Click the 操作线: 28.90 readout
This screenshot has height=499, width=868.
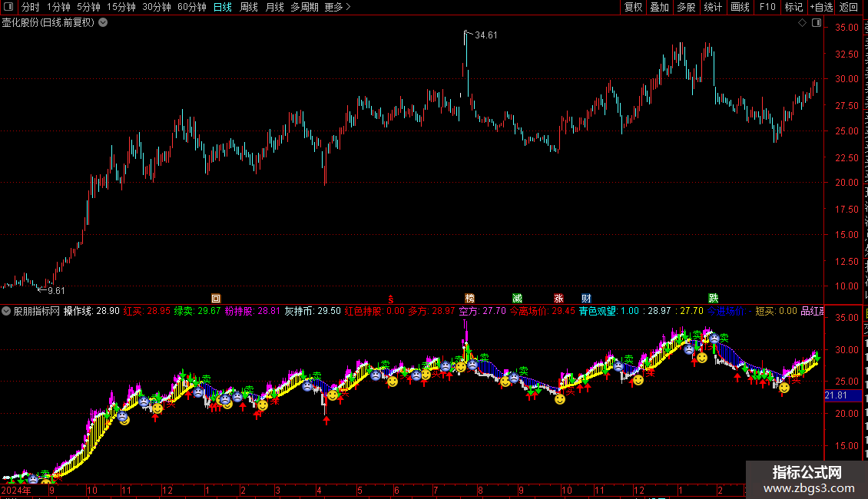point(91,311)
